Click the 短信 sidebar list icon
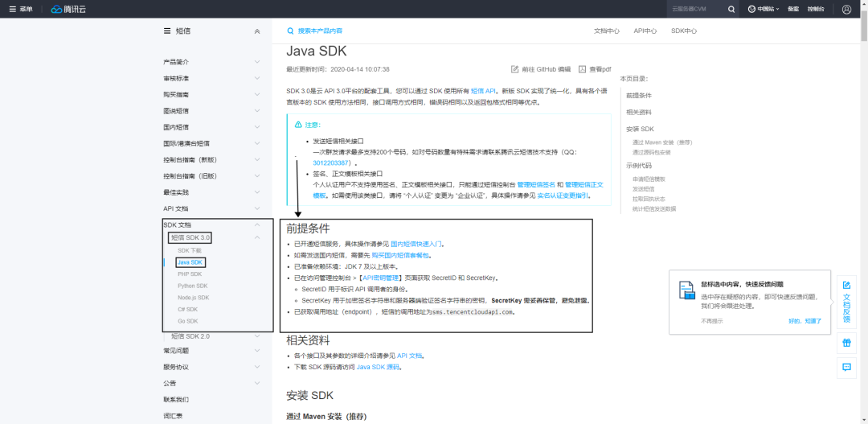Screen dimensions: 868x424 pos(166,31)
